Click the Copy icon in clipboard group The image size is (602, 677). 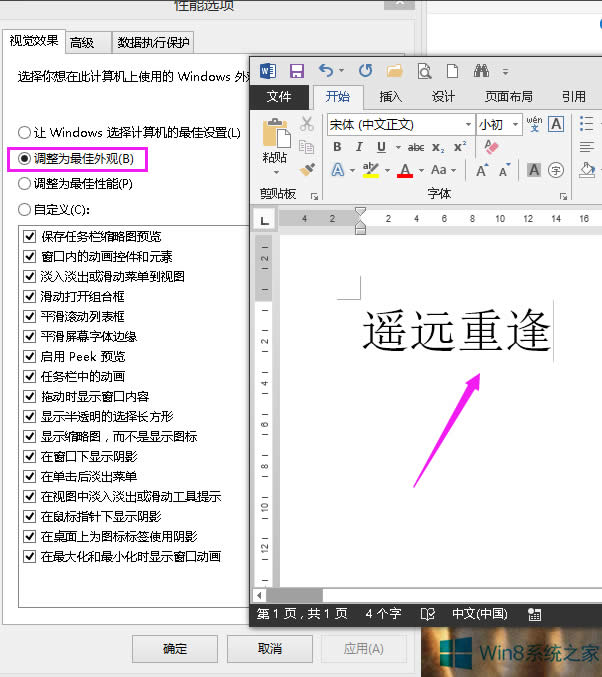click(306, 147)
